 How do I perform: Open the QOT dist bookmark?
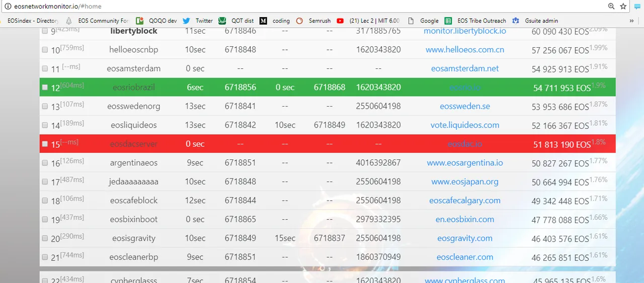coord(236,21)
